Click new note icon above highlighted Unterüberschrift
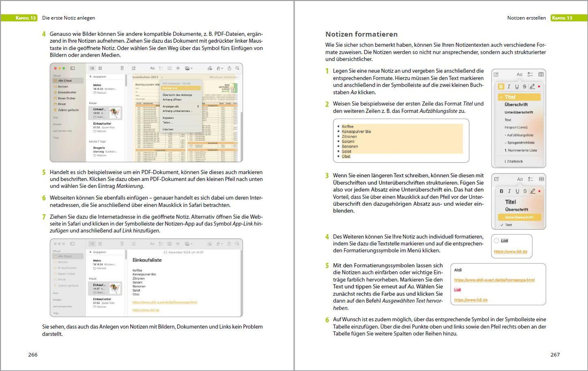Image resolution: width=588 pixels, height=371 pixels. click(x=497, y=179)
